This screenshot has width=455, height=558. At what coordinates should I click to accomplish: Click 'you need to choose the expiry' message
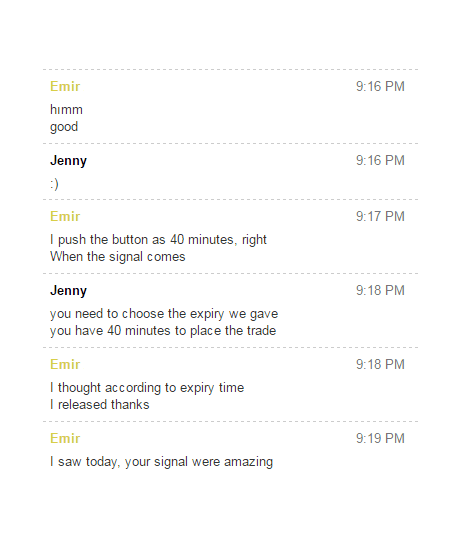click(164, 314)
